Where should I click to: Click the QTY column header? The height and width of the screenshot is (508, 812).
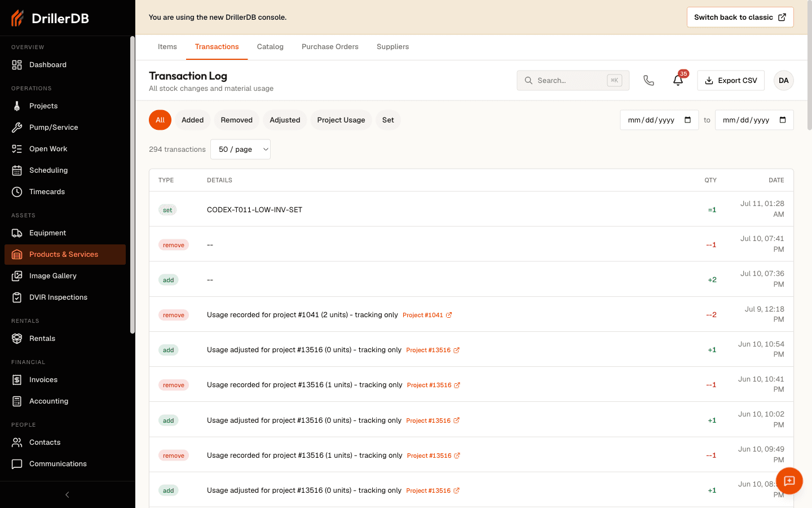710,181
